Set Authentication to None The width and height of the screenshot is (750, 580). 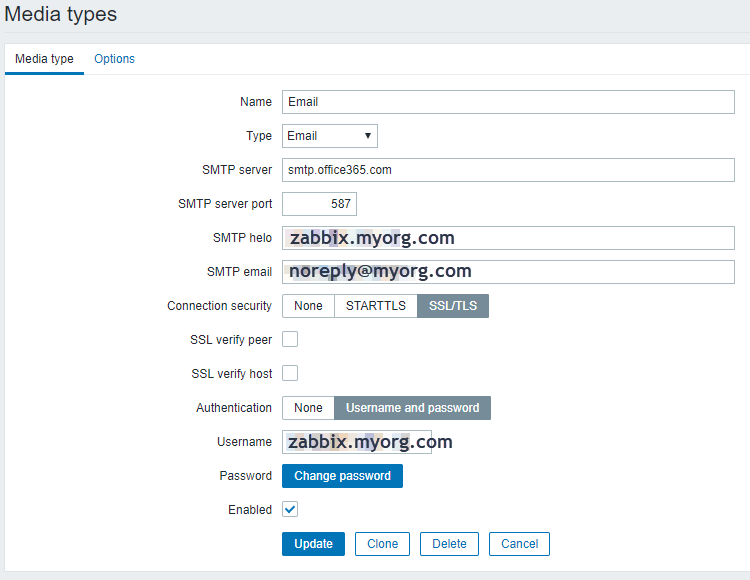pos(308,408)
